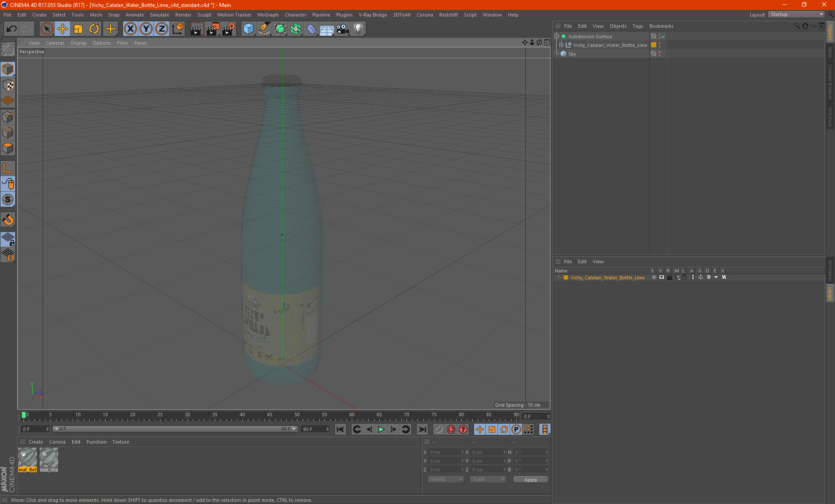Toggle X axis lock
This screenshot has height=504, width=835.
[130, 29]
